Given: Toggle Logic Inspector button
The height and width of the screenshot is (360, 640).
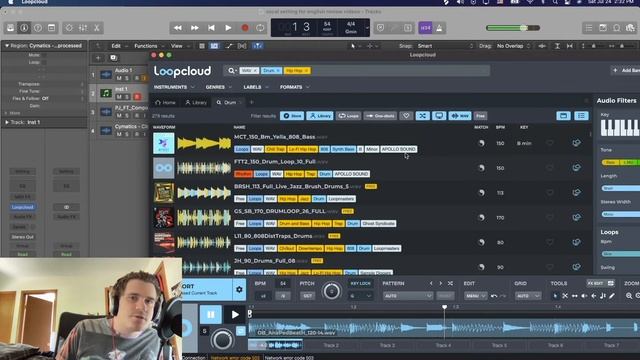Looking at the screenshot, I should point(24,28).
